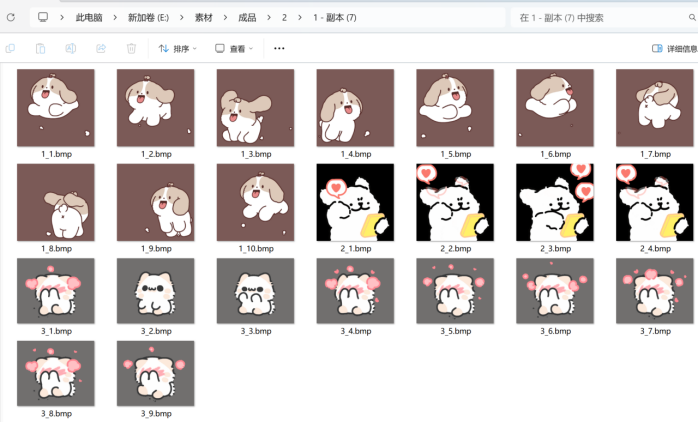Image resolution: width=698 pixels, height=422 pixels.
Task: Expand chevron after 新加卷 (E:) in breadcrumb
Action: (x=182, y=17)
